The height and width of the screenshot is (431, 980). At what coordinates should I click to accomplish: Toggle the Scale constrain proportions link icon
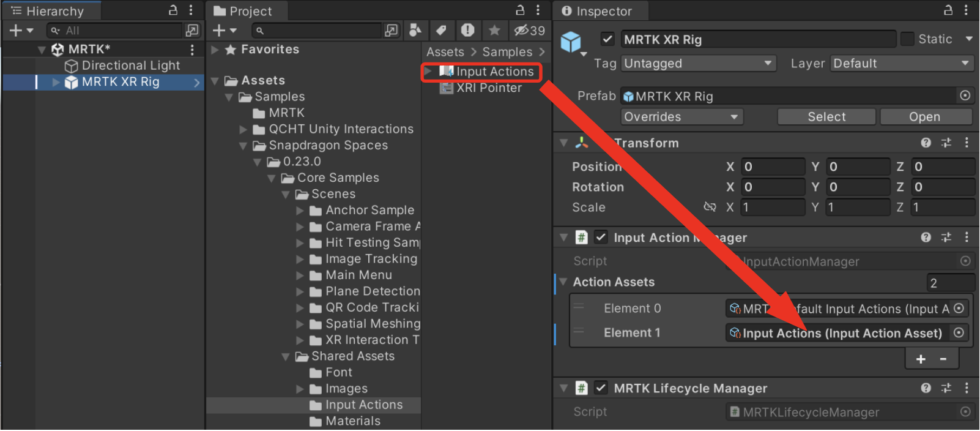click(710, 208)
